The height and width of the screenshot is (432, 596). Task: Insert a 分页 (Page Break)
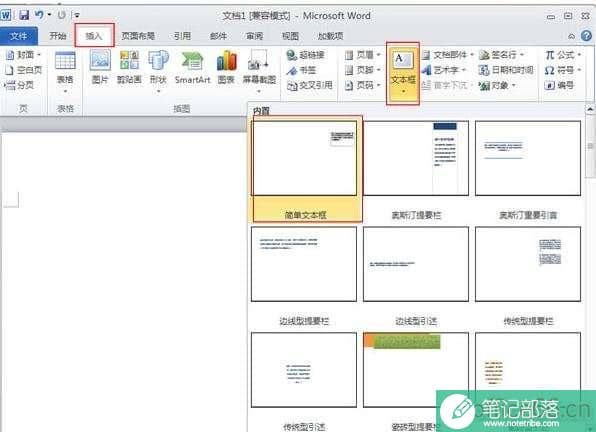19,85
